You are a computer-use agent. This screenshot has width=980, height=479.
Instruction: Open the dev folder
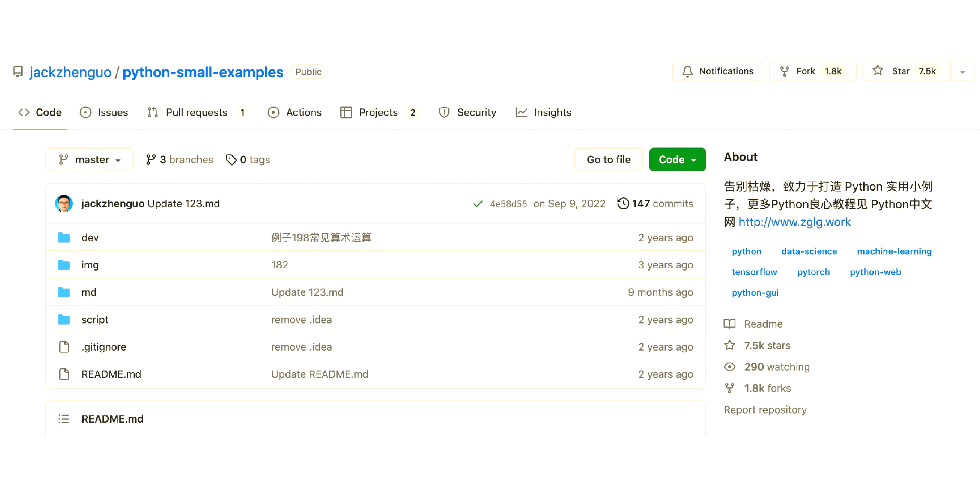coord(90,238)
